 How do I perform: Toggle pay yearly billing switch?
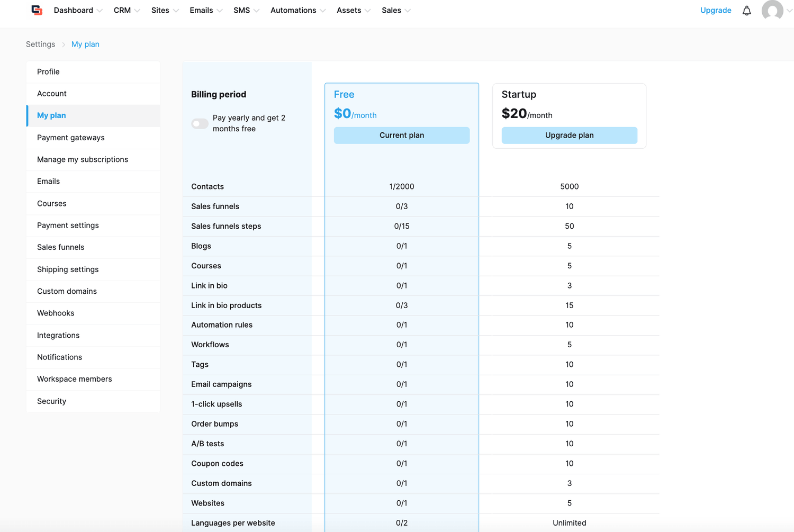(x=200, y=123)
